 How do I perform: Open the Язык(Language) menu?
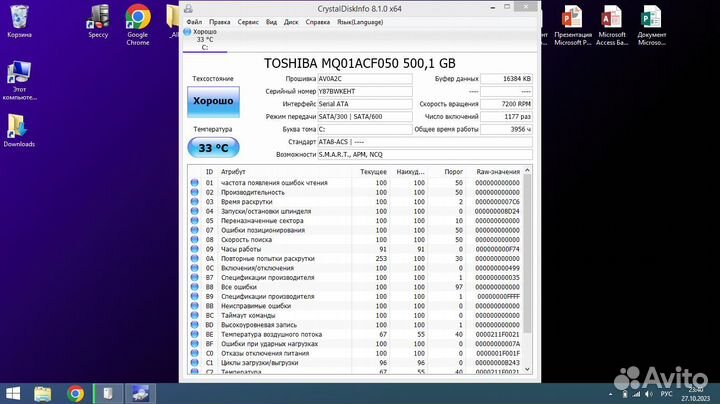coord(360,22)
